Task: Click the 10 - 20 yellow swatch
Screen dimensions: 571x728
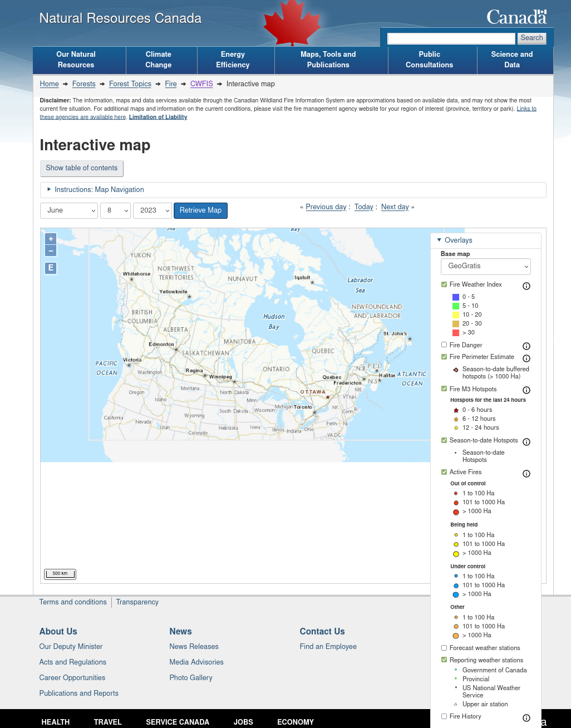Action: point(456,315)
